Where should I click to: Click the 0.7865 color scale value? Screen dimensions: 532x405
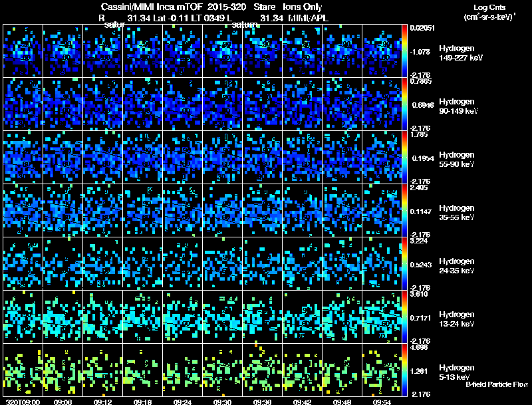[x=421, y=81]
